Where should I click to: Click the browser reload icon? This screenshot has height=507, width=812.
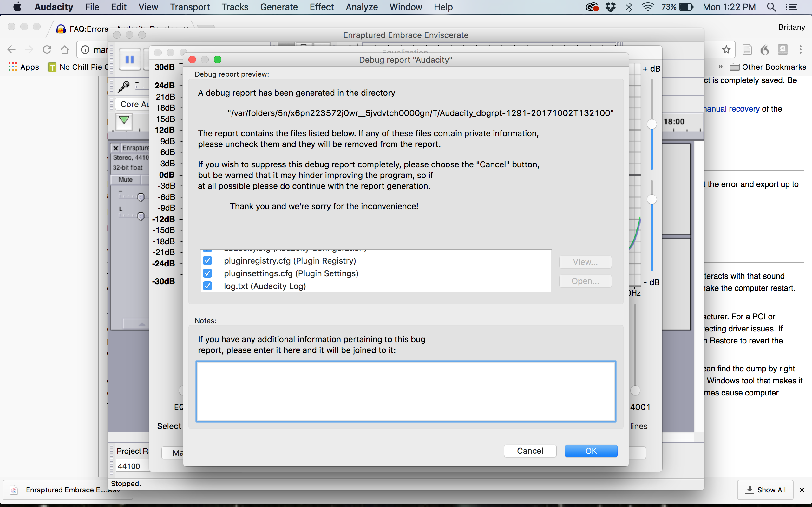click(x=47, y=50)
